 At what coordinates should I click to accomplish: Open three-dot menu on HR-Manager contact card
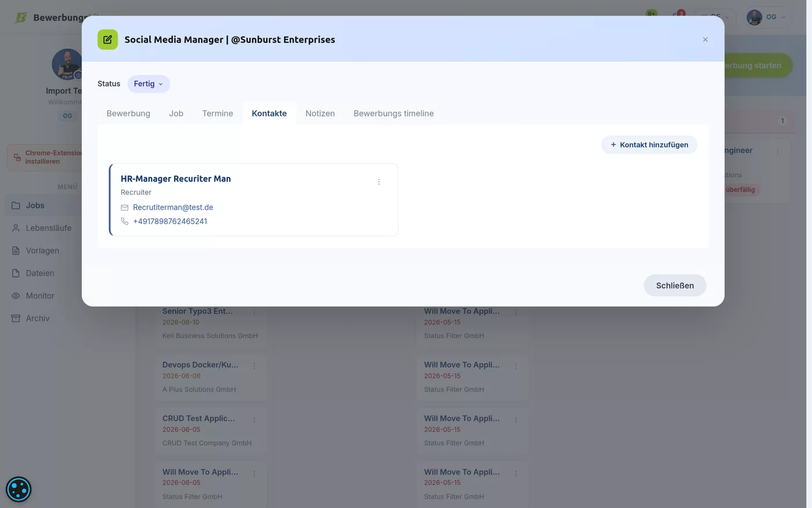(379, 182)
